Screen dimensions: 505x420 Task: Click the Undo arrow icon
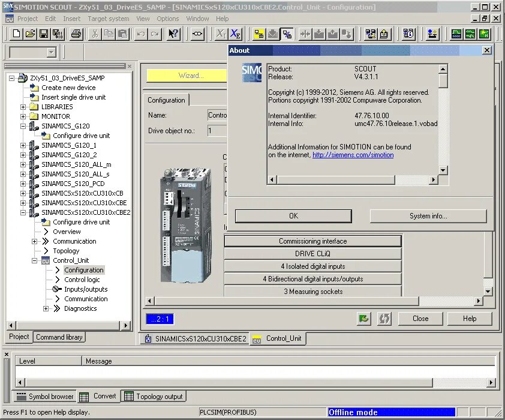[141, 34]
